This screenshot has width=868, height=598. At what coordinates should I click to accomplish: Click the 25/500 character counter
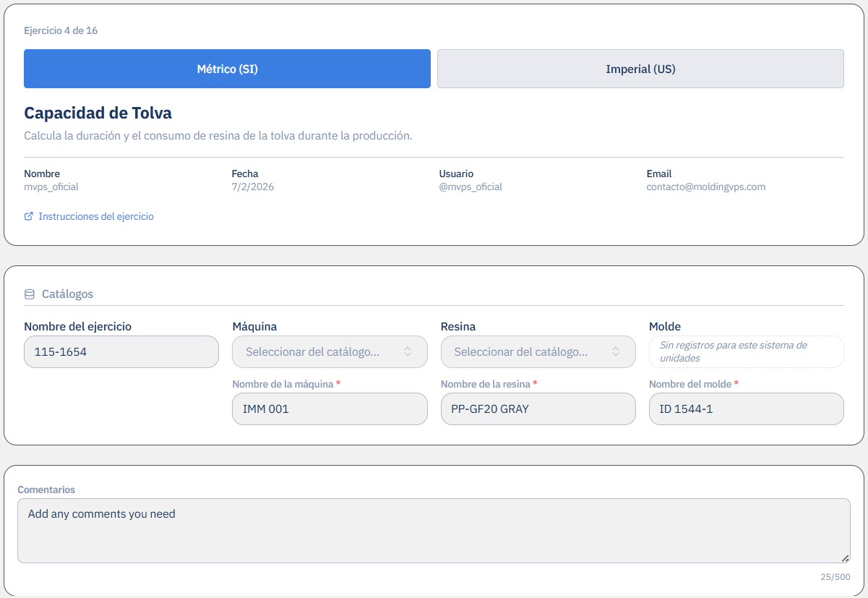[x=835, y=577]
